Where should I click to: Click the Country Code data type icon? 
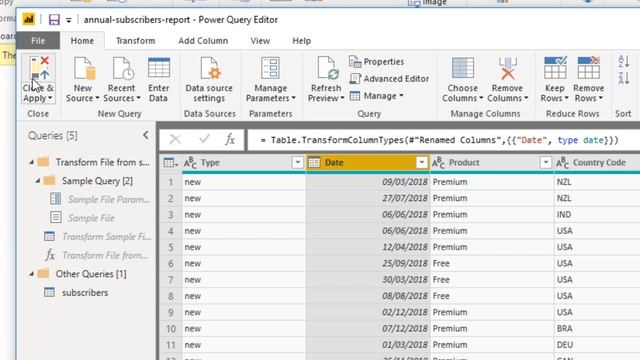coord(562,163)
